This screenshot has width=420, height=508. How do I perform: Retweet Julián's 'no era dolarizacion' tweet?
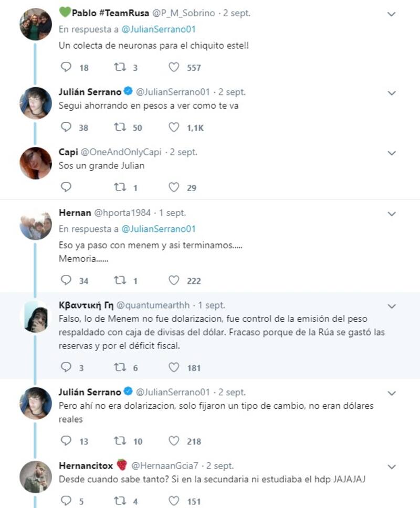(x=120, y=441)
